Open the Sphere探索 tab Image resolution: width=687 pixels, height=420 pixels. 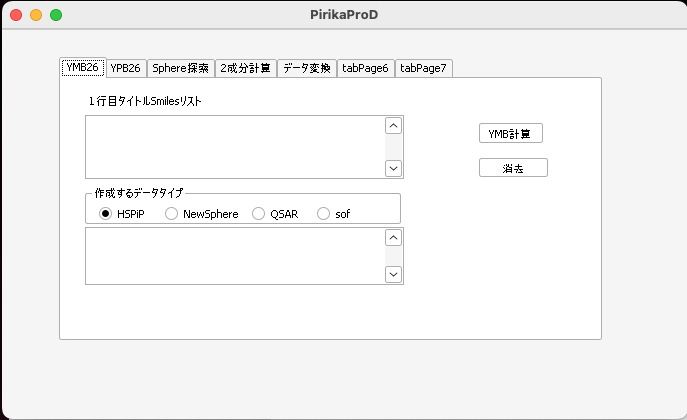click(x=181, y=68)
